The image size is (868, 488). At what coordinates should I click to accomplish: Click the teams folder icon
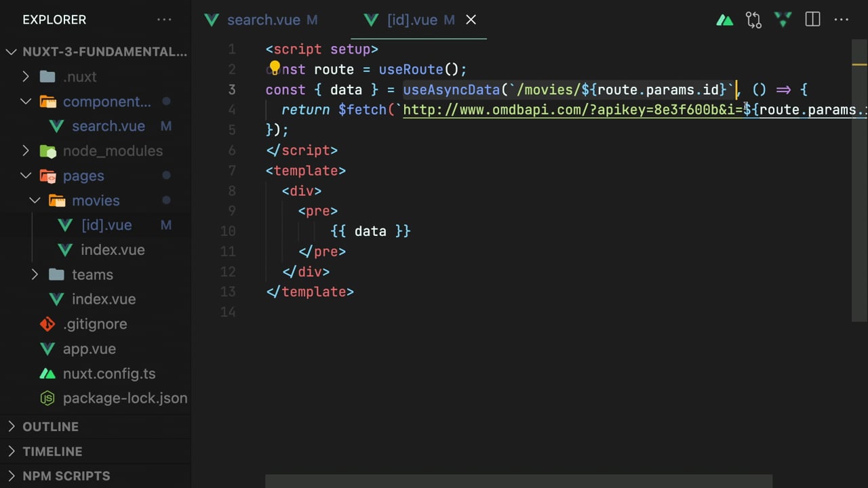pyautogui.click(x=57, y=274)
